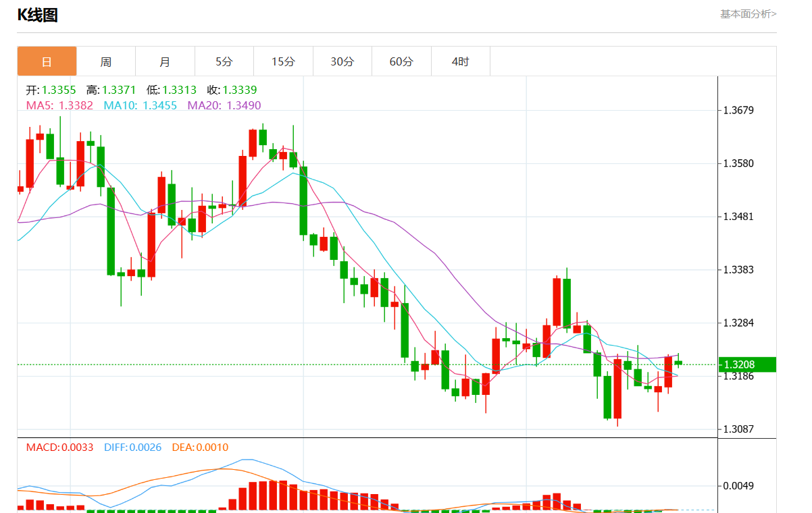Open the 4时 interval tab
This screenshot has width=812, height=513.
(x=461, y=61)
